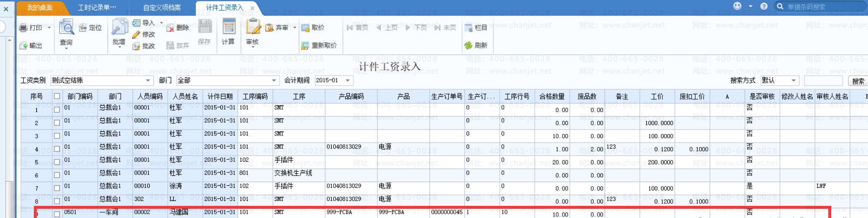This screenshot has width=868, height=218.
Task: Check the checkbox for row 7 徐涛
Action: (x=57, y=188)
